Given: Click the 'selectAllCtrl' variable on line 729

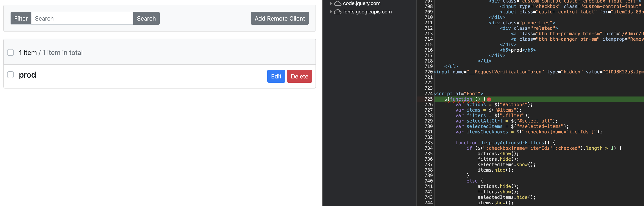Looking at the screenshot, I should 485,121.
